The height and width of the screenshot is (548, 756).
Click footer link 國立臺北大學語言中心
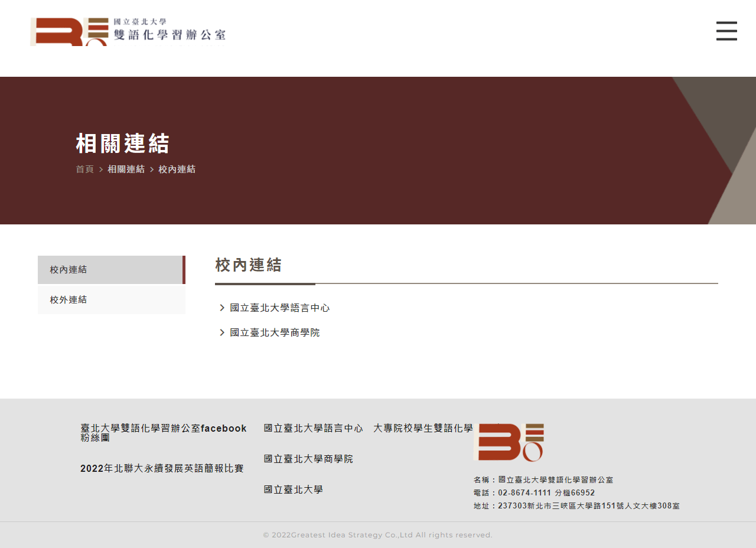(314, 429)
